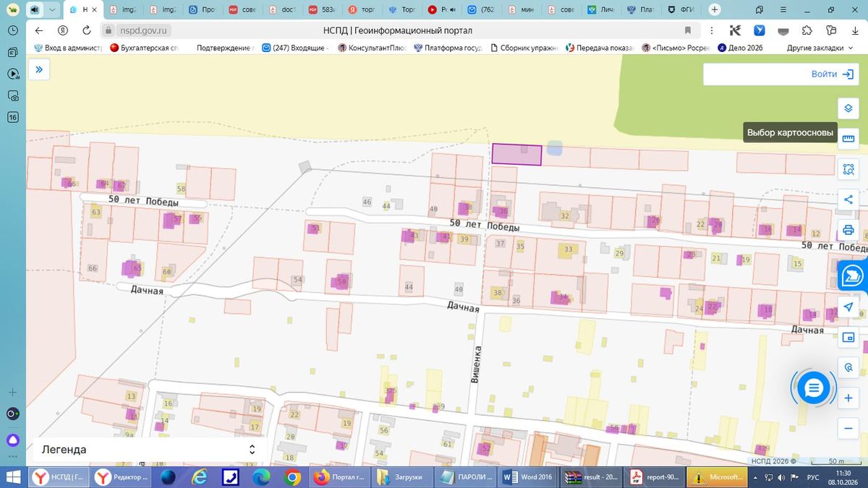Viewport: 868px width, 488px height.
Task: Expand the Легенда panel
Action: (x=148, y=450)
